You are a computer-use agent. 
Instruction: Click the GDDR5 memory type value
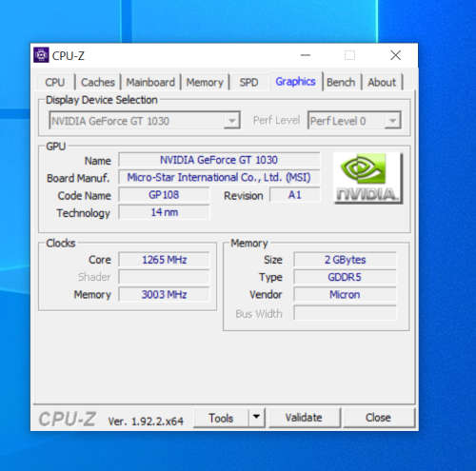click(x=345, y=277)
